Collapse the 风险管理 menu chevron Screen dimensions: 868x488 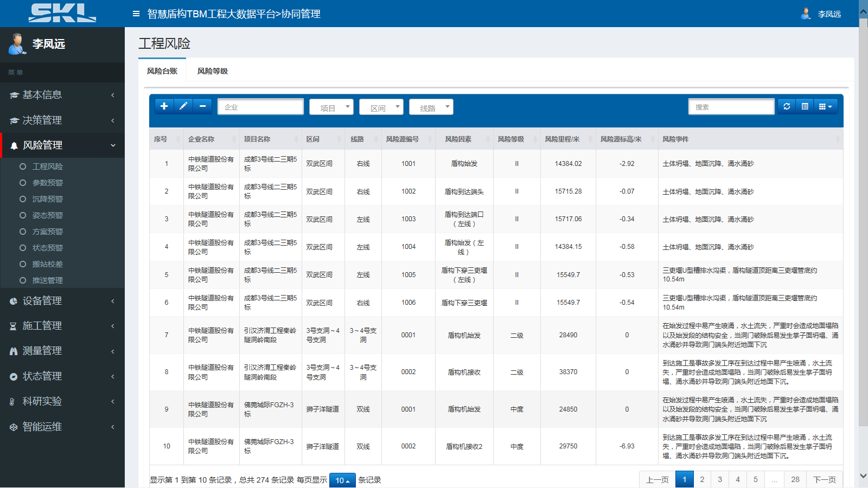pos(113,145)
